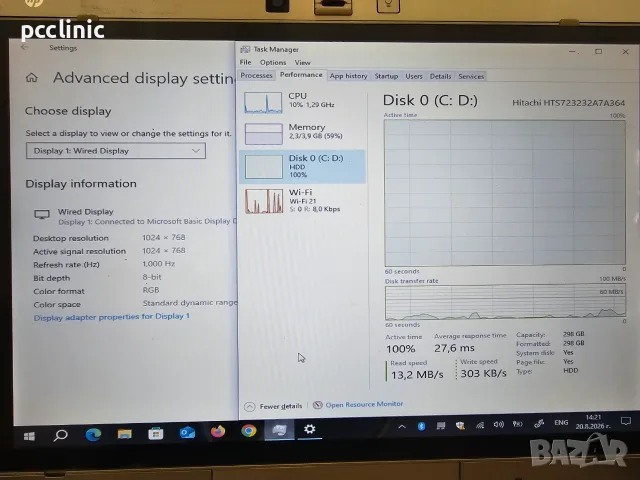Open the Options menu in Task Manager
The width and height of the screenshot is (640, 480).
click(x=273, y=62)
